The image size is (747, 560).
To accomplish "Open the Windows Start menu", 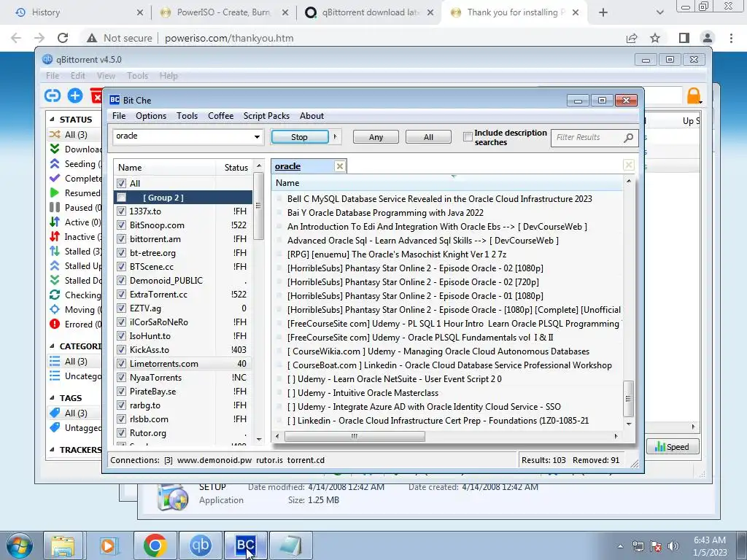I will coord(19,545).
